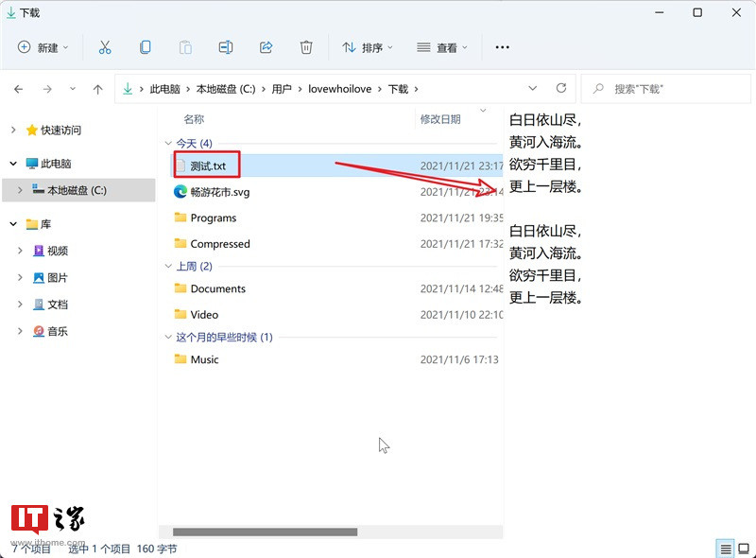
Task: Switch to details view icon in status bar
Action: (726, 549)
